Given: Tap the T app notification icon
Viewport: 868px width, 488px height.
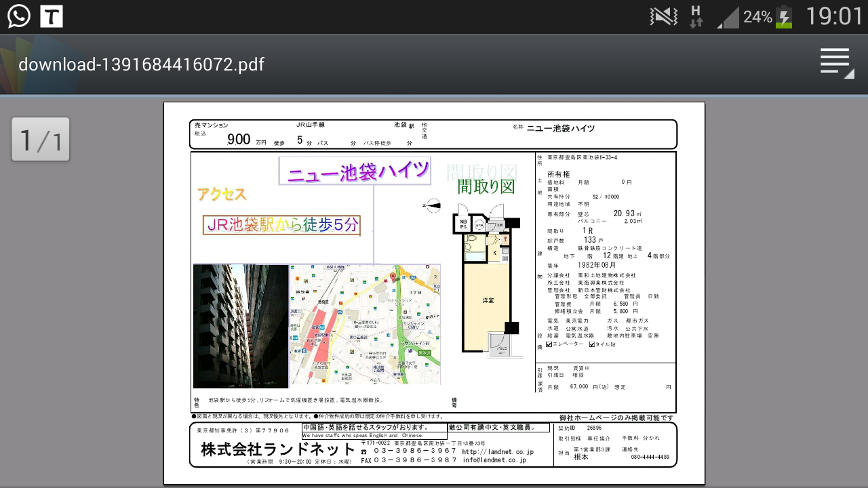Looking at the screenshot, I should [x=52, y=16].
